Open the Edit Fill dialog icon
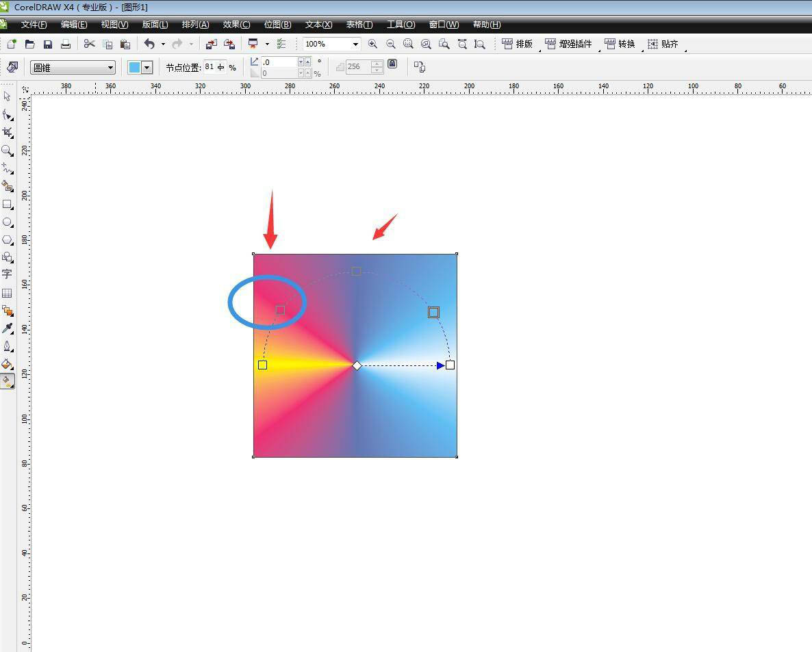The height and width of the screenshot is (652, 812). 12,67
